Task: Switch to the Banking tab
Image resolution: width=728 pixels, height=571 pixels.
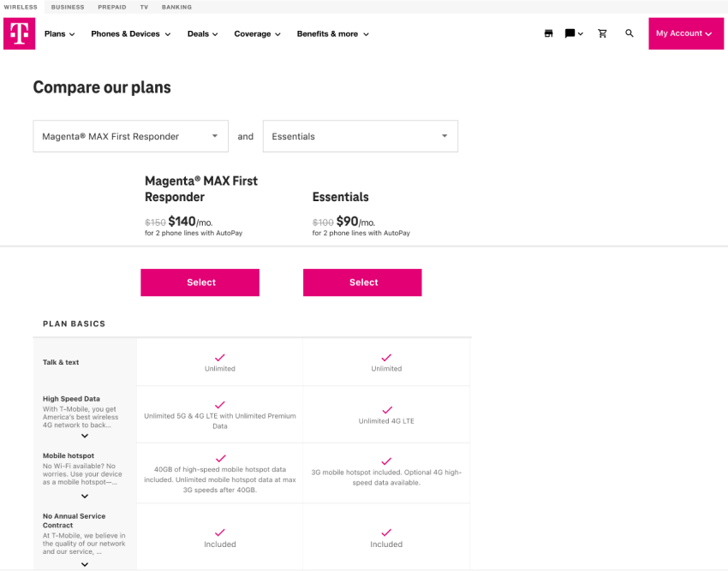Action: tap(176, 7)
